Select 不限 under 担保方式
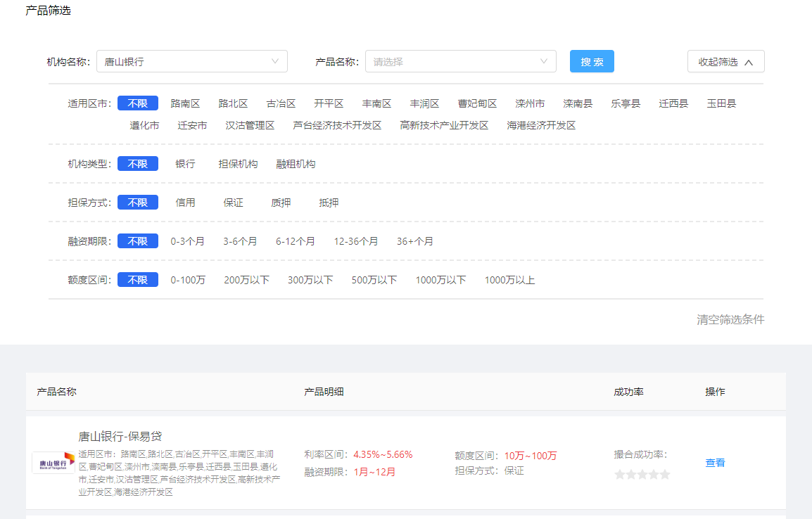 tap(138, 202)
